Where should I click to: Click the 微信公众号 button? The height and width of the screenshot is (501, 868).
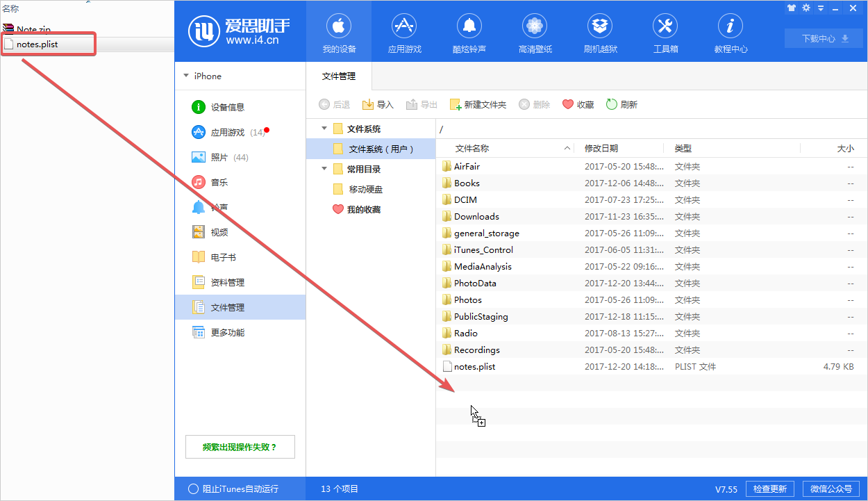click(831, 488)
